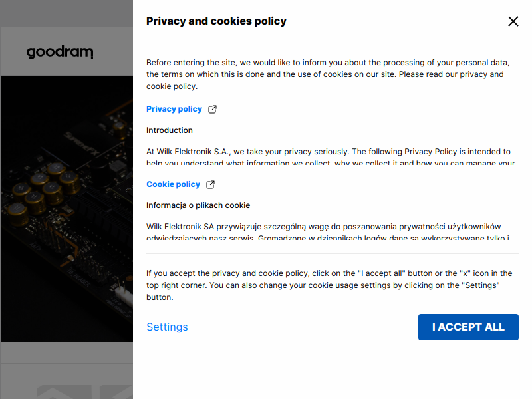Viewport: 532px width, 399px height.
Task: Click the paragraph starting "If you accept the privacy"
Action: (x=329, y=285)
